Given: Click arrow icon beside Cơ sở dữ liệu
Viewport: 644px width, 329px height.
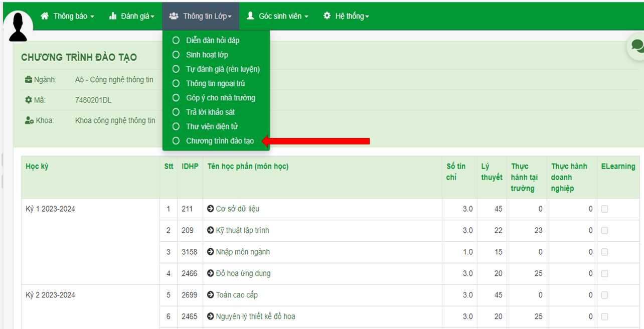Looking at the screenshot, I should [x=211, y=209].
